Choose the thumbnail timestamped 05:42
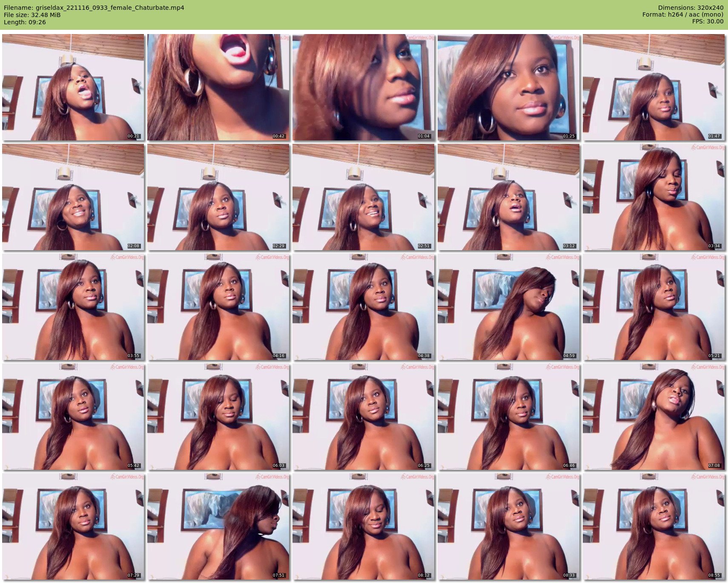Image resolution: width=728 pixels, height=583 pixels. click(x=73, y=417)
